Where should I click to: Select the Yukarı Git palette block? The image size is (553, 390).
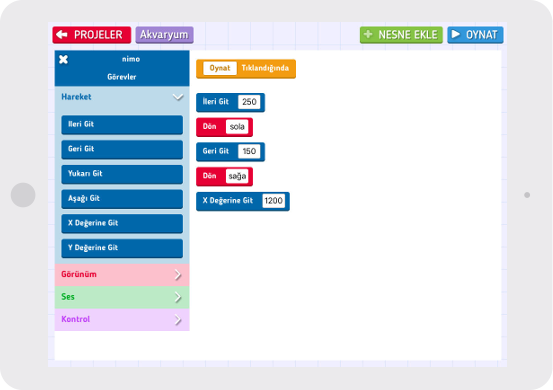(x=122, y=174)
